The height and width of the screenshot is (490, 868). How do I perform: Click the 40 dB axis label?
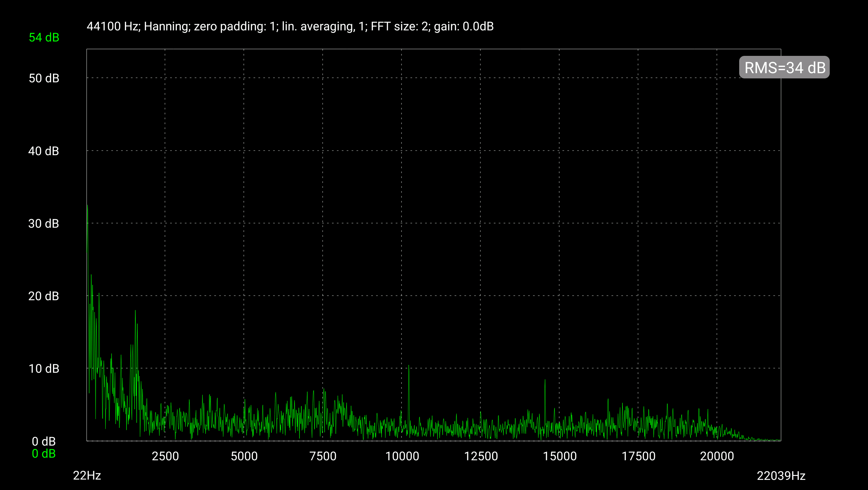[x=43, y=151]
